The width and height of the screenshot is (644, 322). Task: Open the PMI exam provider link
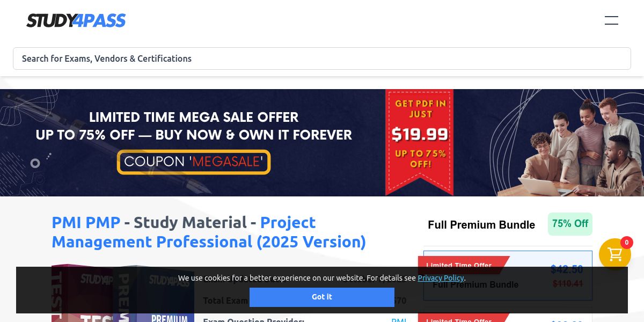point(399,320)
